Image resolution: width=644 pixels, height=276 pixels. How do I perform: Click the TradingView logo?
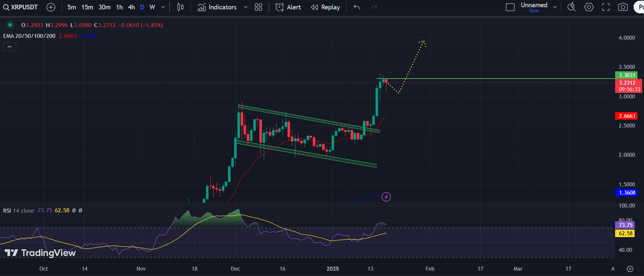click(x=40, y=253)
